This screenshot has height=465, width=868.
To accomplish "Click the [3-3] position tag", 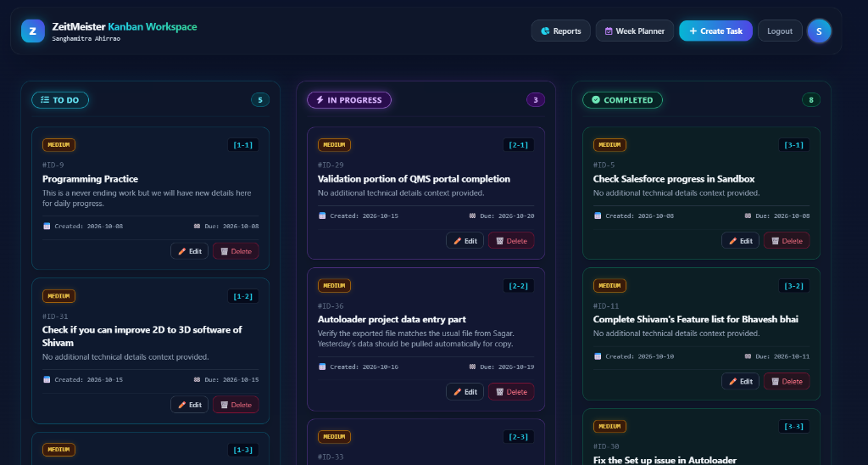I will point(793,426).
